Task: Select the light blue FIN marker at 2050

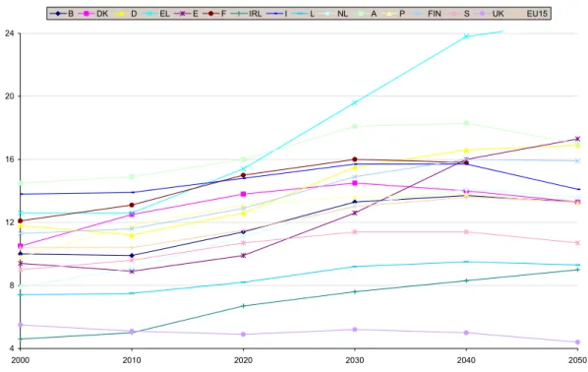Action: [x=578, y=161]
